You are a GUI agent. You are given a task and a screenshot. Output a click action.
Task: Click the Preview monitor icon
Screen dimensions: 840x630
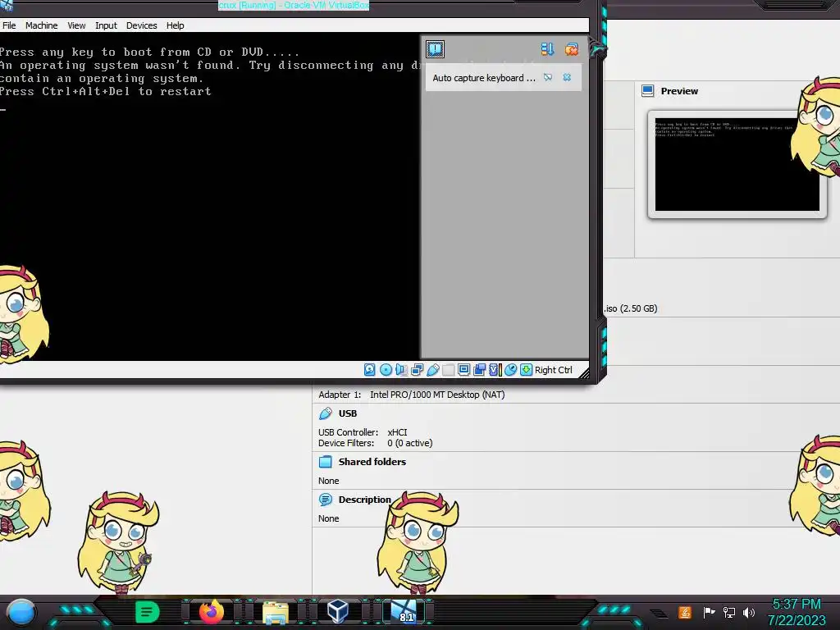click(648, 91)
